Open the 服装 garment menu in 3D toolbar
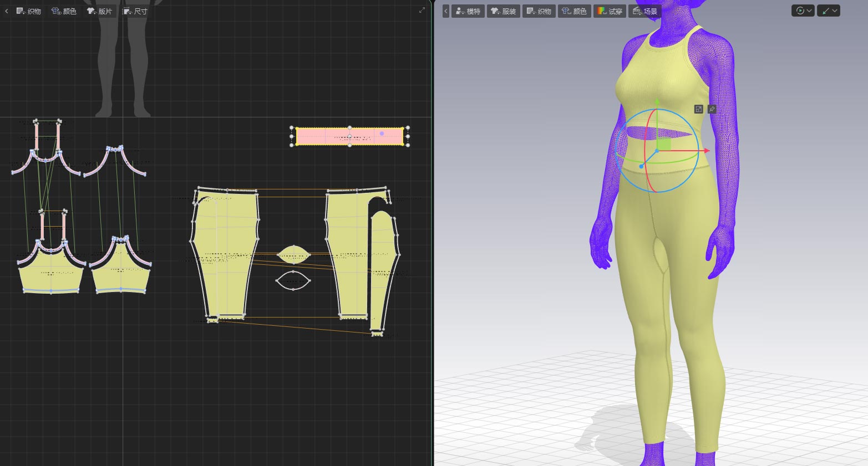The image size is (868, 466). [x=504, y=11]
